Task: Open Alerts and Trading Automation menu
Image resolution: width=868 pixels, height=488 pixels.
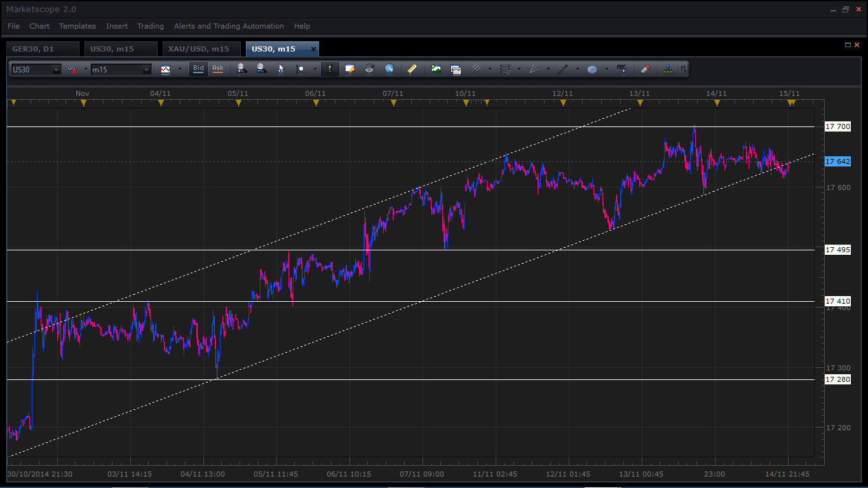Action: (229, 26)
